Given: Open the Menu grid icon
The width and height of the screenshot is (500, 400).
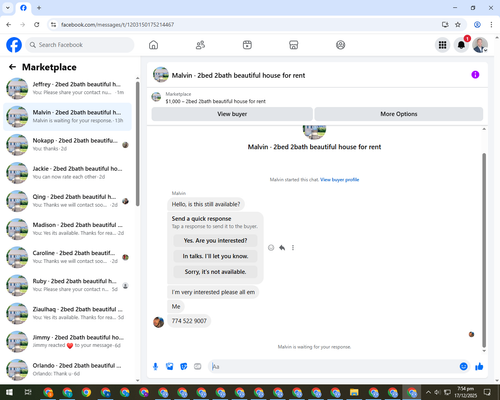Looking at the screenshot, I should point(442,45).
